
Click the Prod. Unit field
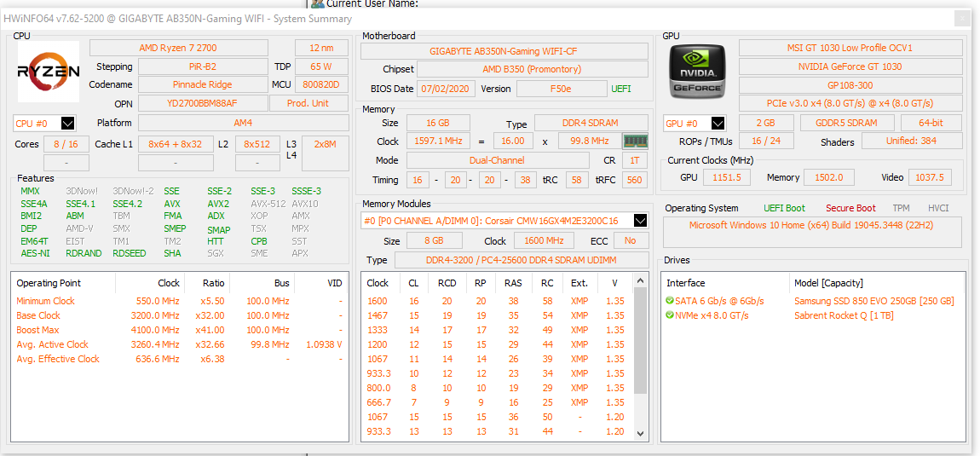(308, 103)
